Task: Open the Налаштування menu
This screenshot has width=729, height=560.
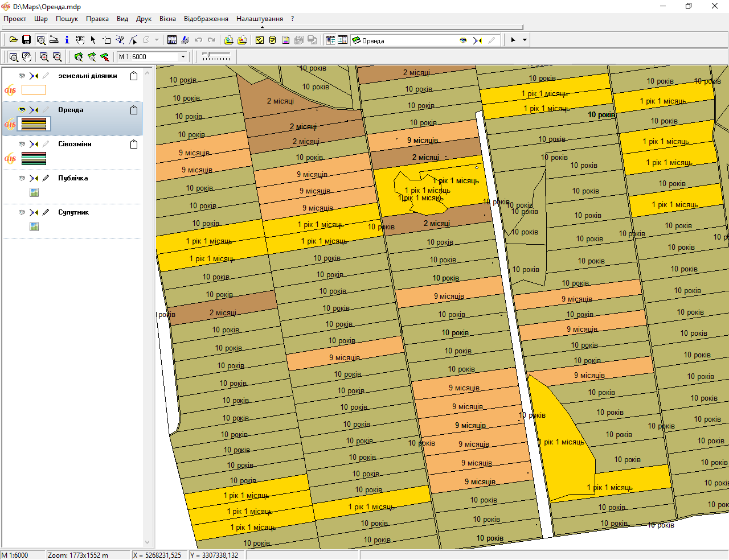Action: (260, 19)
